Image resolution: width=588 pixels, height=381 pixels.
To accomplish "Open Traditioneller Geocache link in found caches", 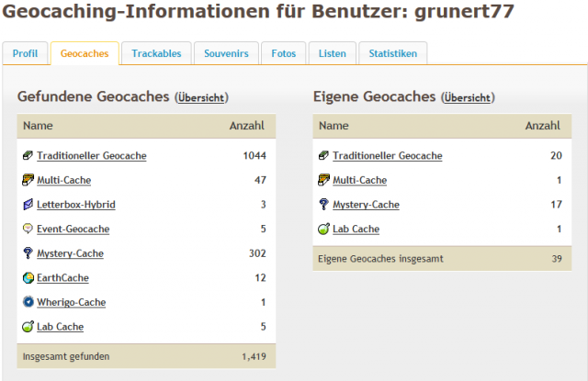I will coord(92,155).
